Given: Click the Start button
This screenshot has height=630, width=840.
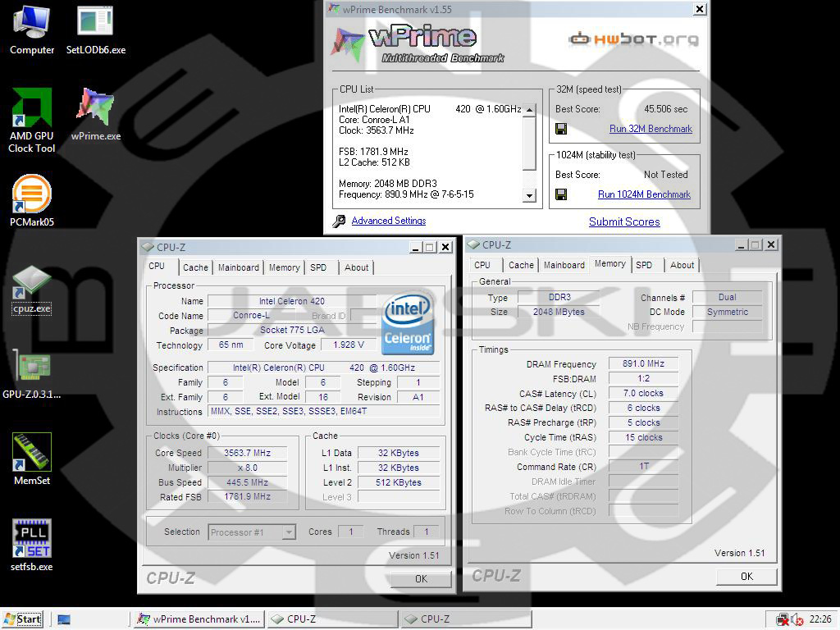Looking at the screenshot, I should (22, 619).
